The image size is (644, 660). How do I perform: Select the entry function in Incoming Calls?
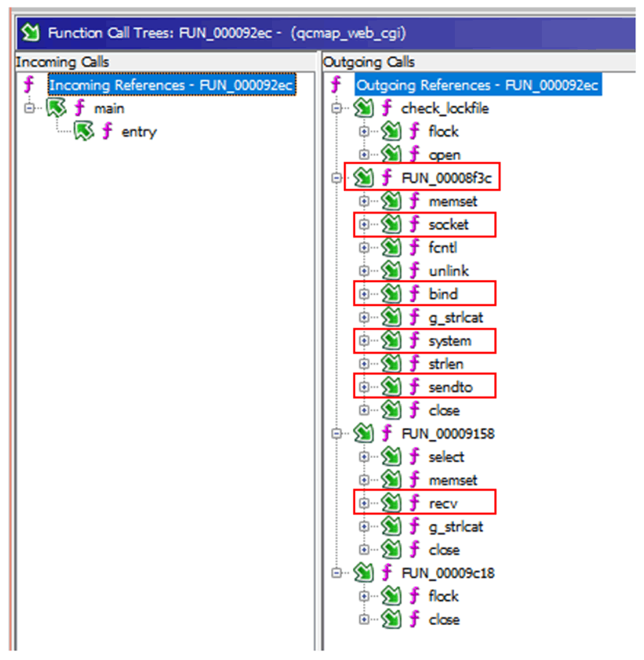click(138, 131)
